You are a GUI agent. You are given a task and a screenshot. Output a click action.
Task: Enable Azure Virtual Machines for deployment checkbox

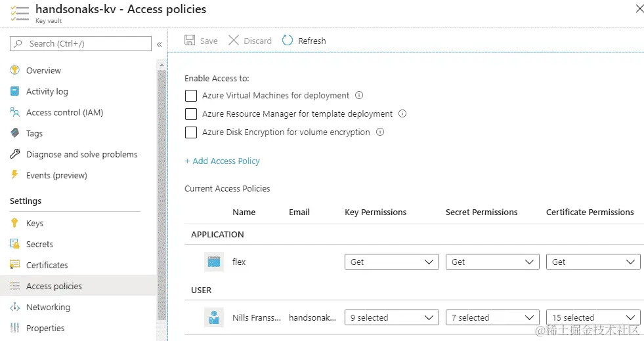tap(191, 96)
